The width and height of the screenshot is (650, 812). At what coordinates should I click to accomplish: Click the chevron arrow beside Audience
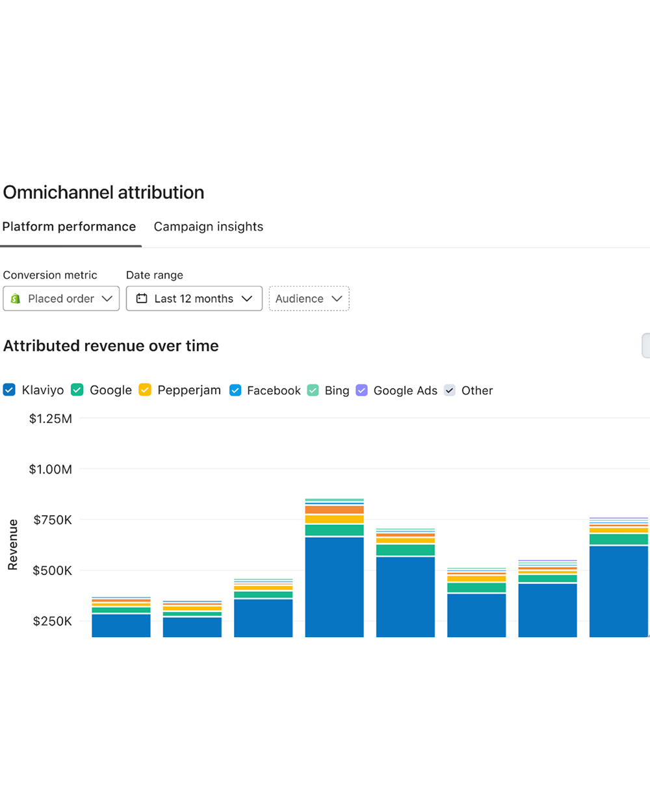click(337, 299)
